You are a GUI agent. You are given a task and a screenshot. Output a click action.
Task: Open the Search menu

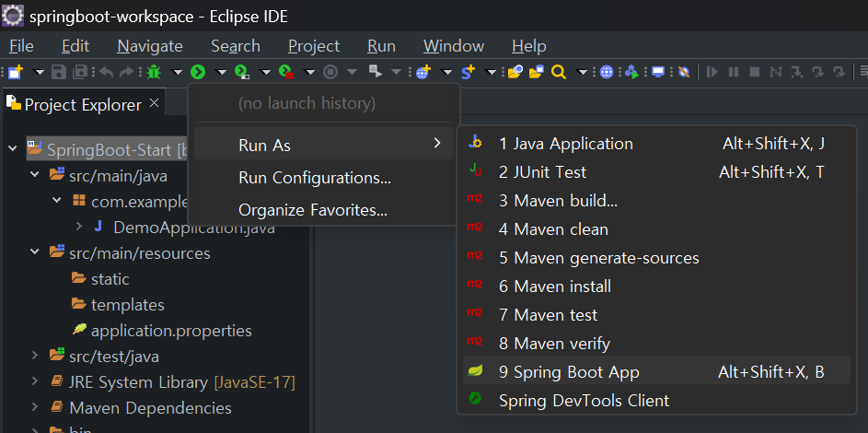(236, 46)
